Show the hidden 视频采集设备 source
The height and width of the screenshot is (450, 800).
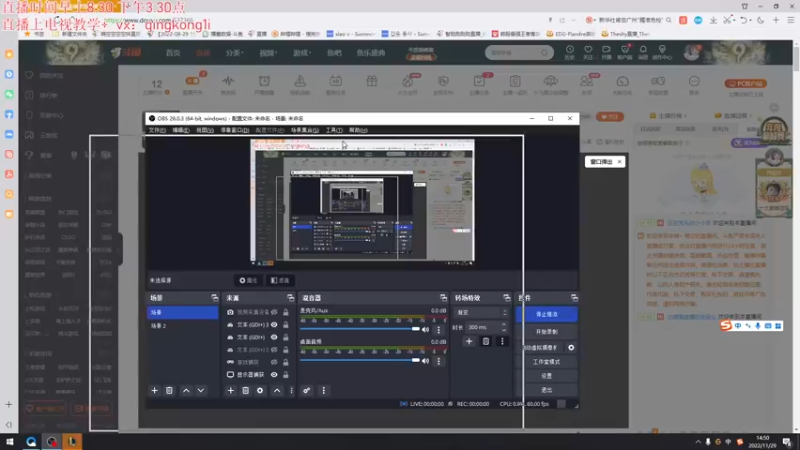[x=274, y=312]
